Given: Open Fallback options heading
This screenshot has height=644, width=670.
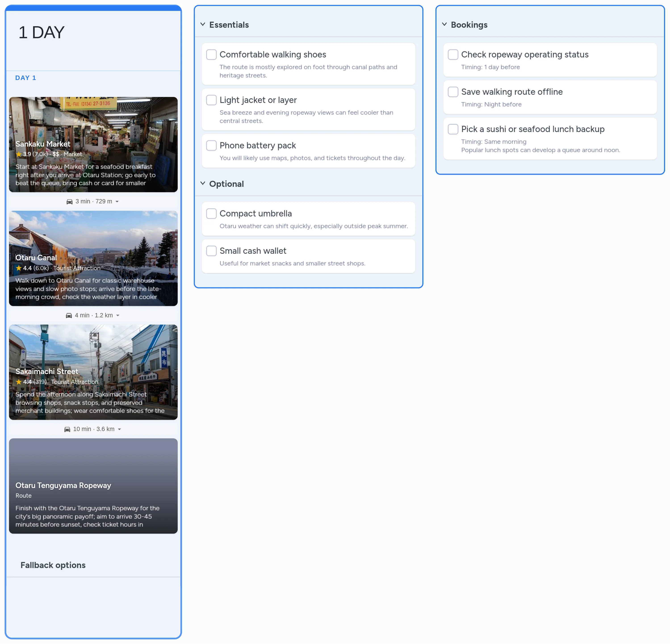Looking at the screenshot, I should tap(53, 565).
